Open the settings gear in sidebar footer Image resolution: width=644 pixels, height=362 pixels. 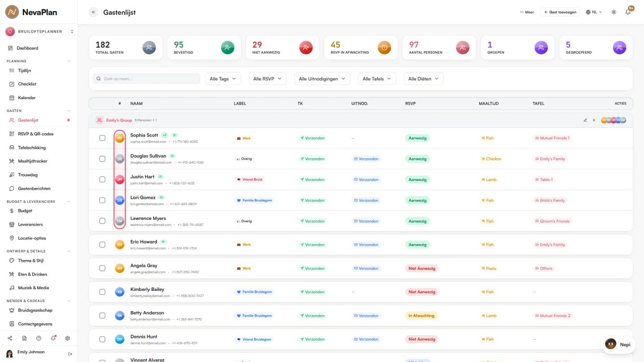[68, 338]
